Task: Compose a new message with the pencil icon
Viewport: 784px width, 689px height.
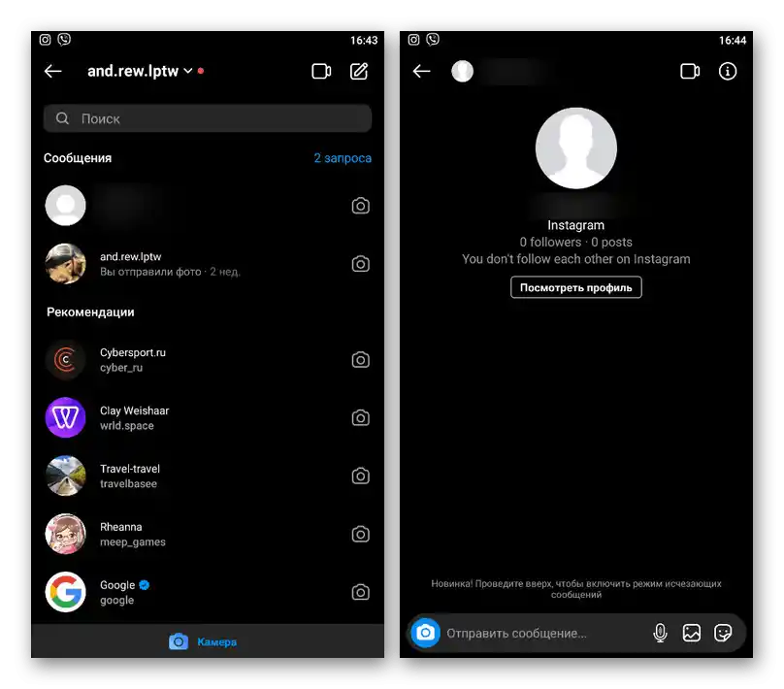Action: 359,71
